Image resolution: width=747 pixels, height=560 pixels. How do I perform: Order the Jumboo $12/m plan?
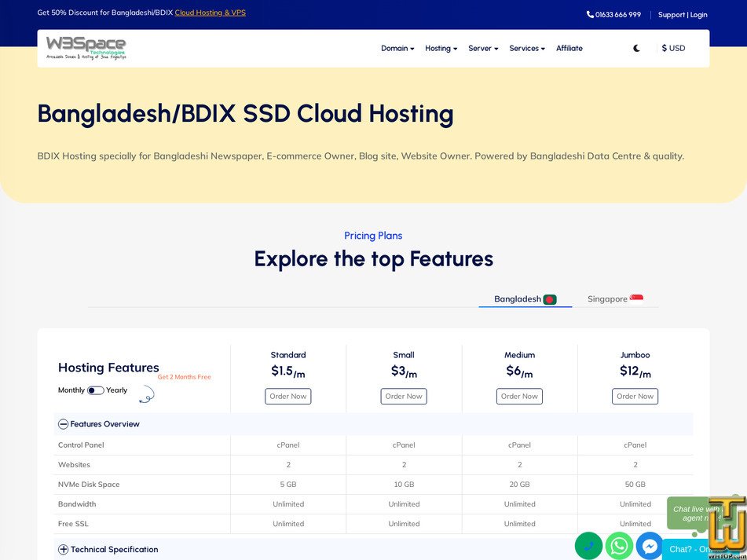coord(635,396)
